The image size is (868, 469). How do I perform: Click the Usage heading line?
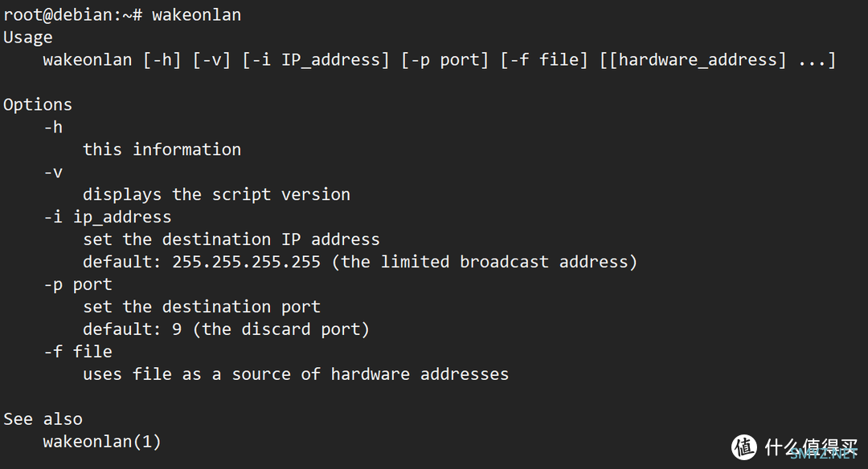click(x=27, y=38)
